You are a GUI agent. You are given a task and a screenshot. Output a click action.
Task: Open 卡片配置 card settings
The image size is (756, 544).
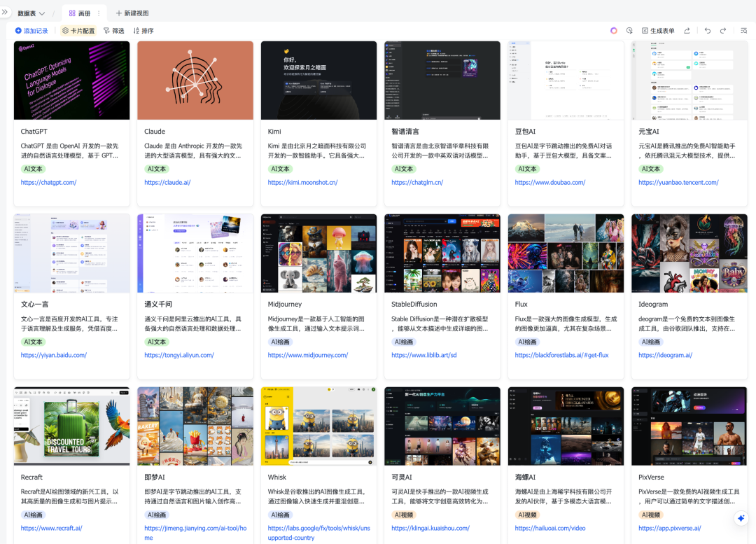78,31
